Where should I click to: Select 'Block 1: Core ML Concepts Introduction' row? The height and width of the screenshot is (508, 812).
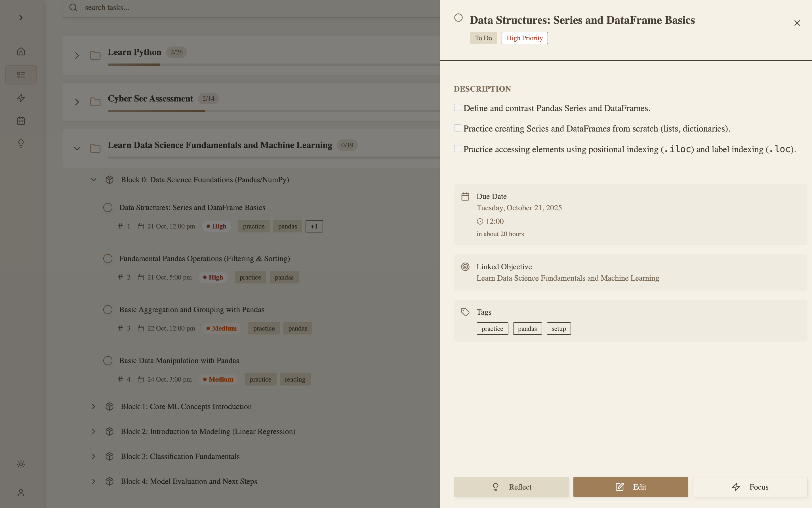tap(186, 407)
